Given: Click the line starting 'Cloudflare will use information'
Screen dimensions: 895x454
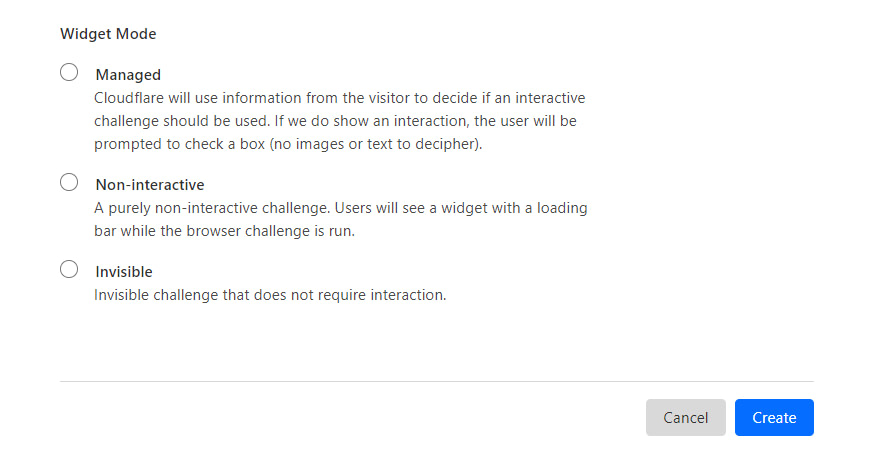Looking at the screenshot, I should (x=340, y=98).
